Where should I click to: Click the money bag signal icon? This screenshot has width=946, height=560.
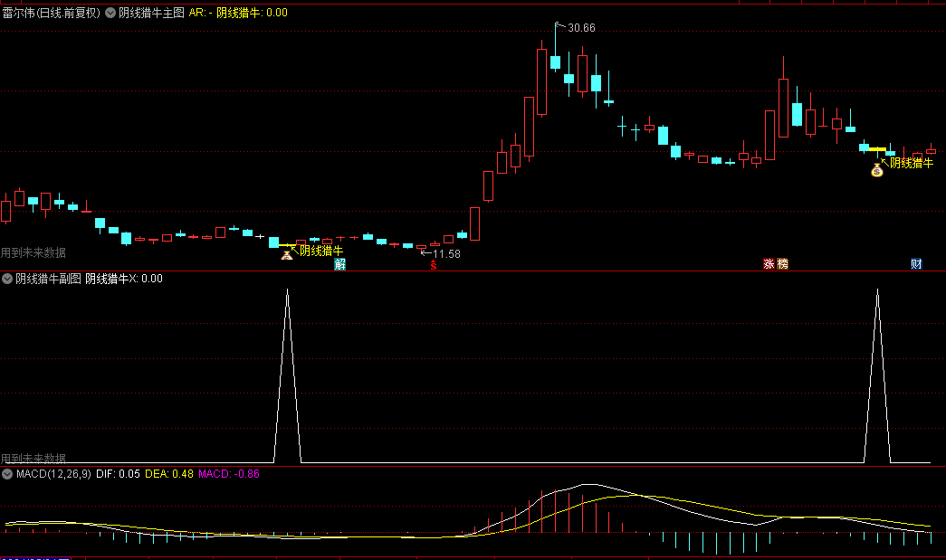877,170
